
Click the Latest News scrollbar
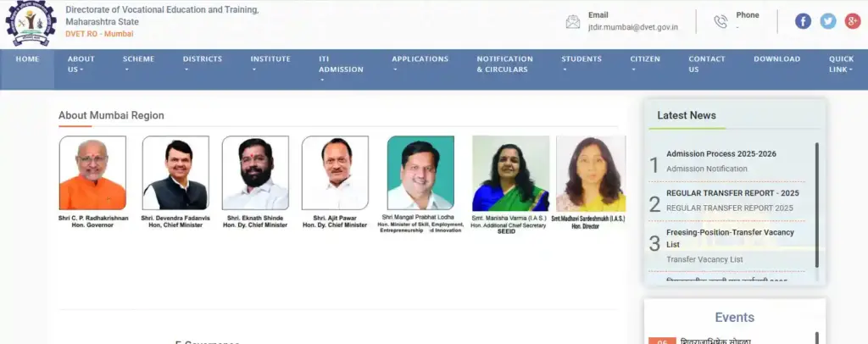(x=817, y=205)
